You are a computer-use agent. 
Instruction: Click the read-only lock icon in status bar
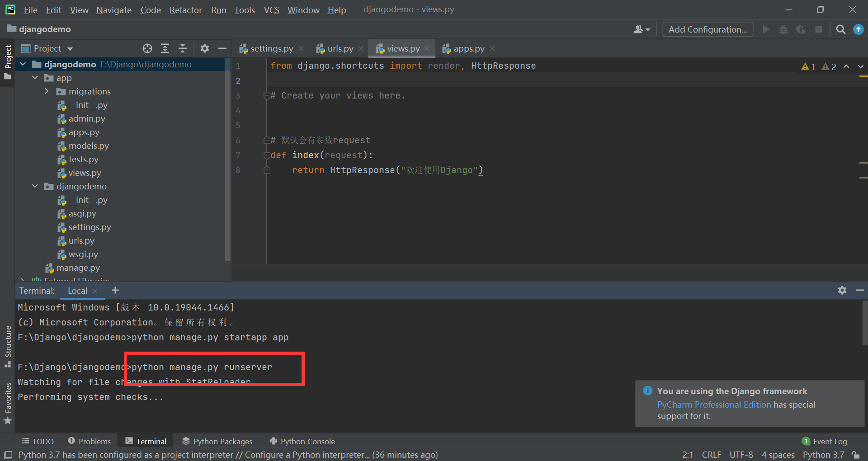click(x=855, y=455)
